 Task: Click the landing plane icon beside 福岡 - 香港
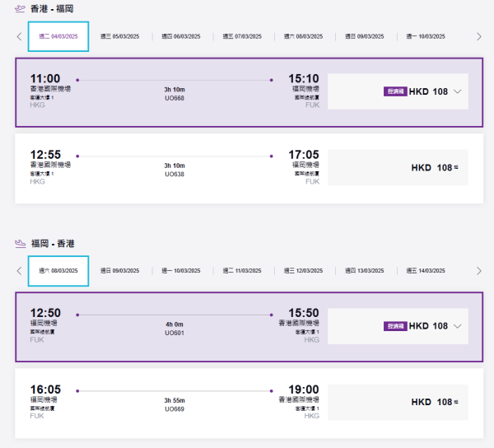(x=21, y=244)
